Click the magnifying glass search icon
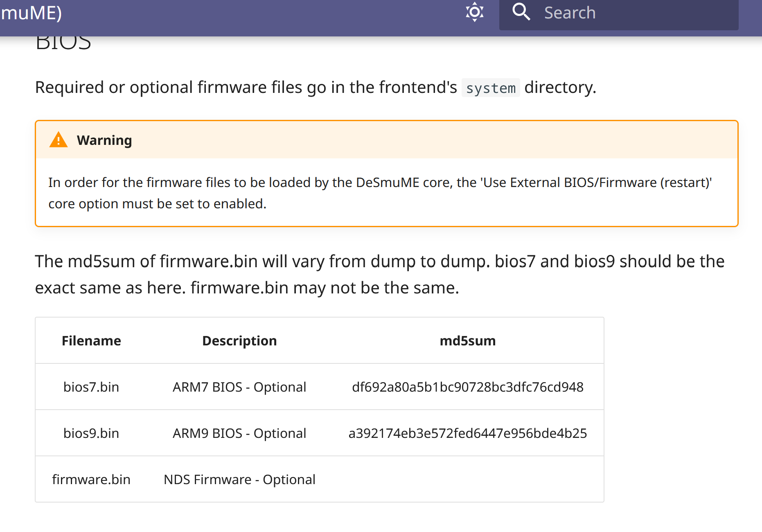The width and height of the screenshot is (762, 532). point(521,12)
